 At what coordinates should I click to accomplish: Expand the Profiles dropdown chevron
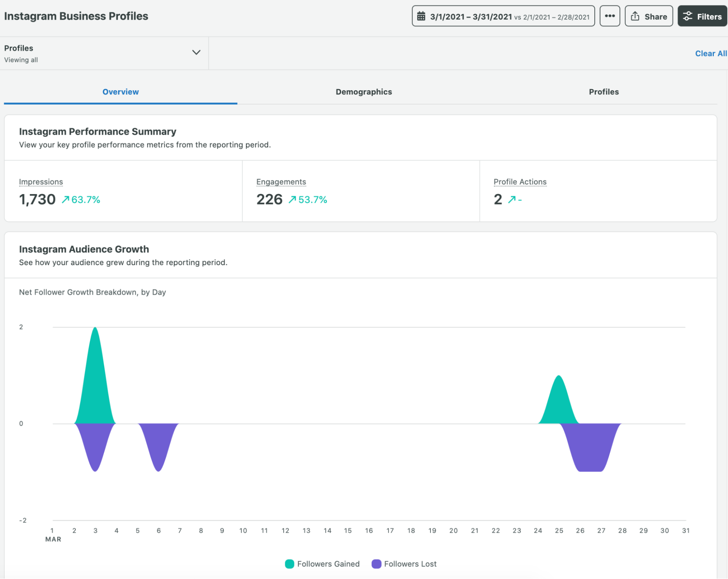coord(196,52)
